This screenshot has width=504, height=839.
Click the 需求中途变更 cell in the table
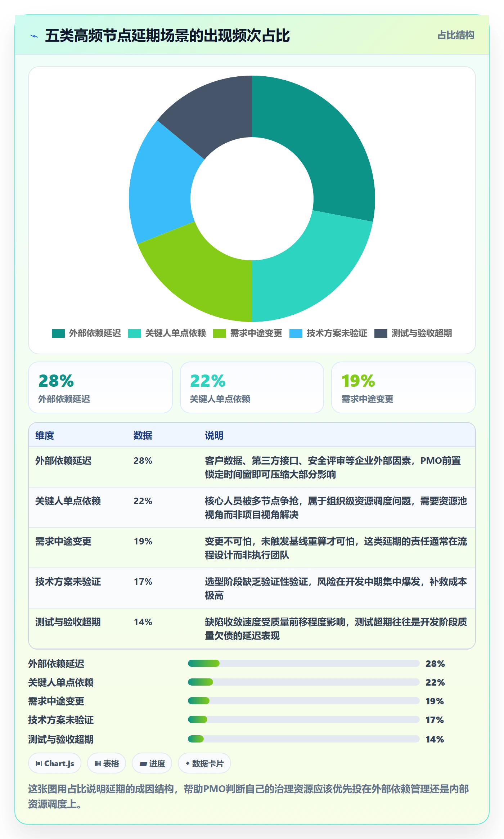63,541
